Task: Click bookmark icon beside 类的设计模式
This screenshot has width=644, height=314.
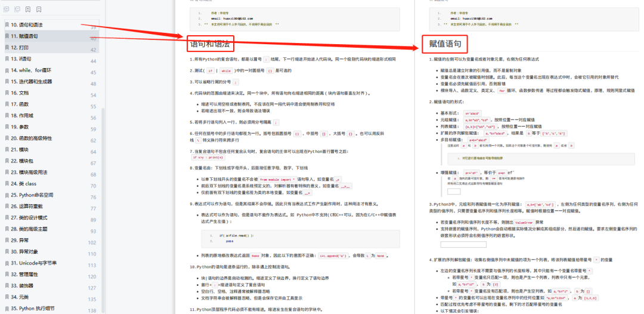Action: 7,217
